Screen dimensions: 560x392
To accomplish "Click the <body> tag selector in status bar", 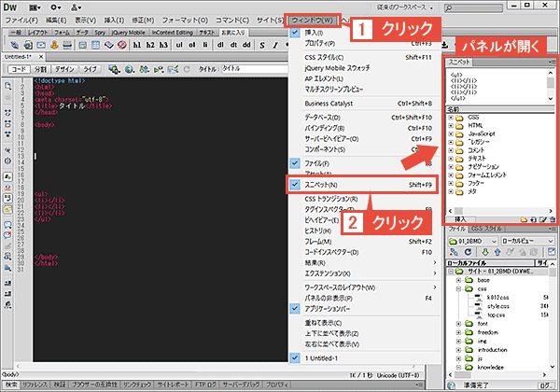I will (x=10, y=374).
